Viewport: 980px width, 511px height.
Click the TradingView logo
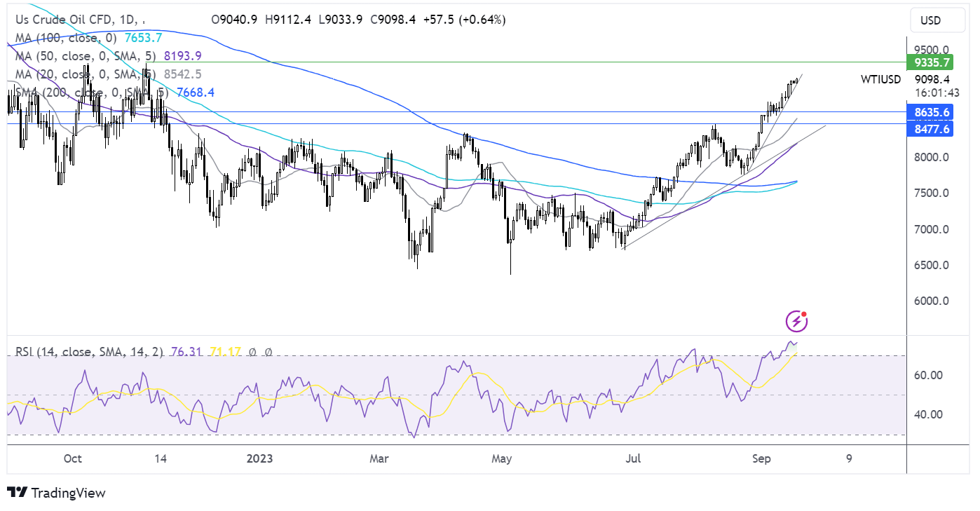click(56, 493)
